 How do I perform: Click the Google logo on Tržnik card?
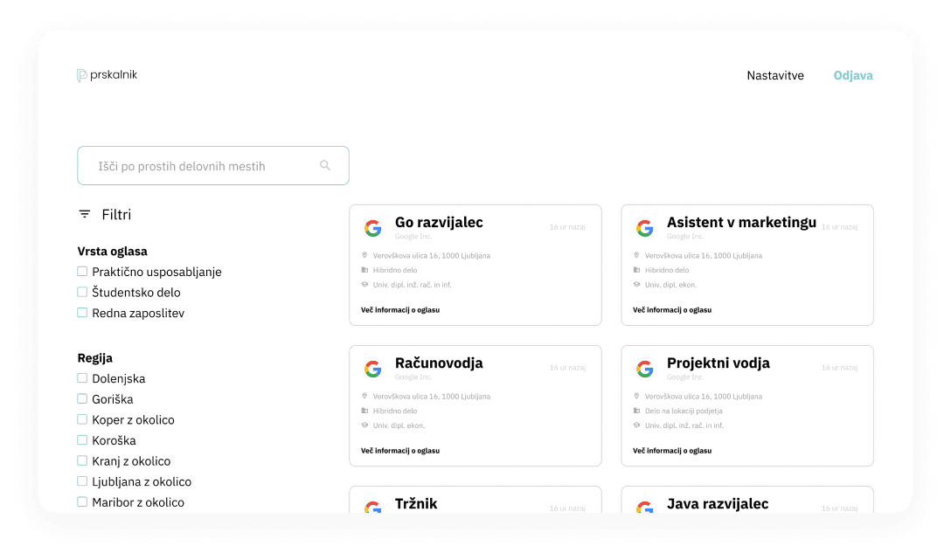click(x=373, y=508)
